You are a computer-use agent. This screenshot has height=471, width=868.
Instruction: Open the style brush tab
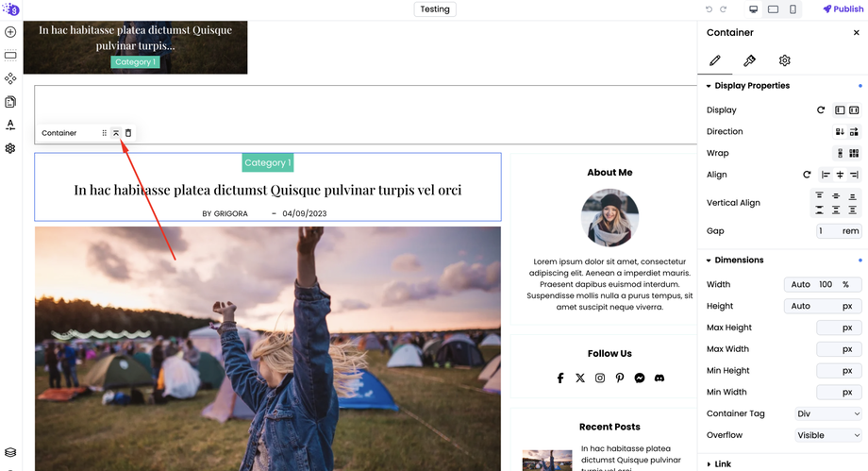(x=749, y=60)
